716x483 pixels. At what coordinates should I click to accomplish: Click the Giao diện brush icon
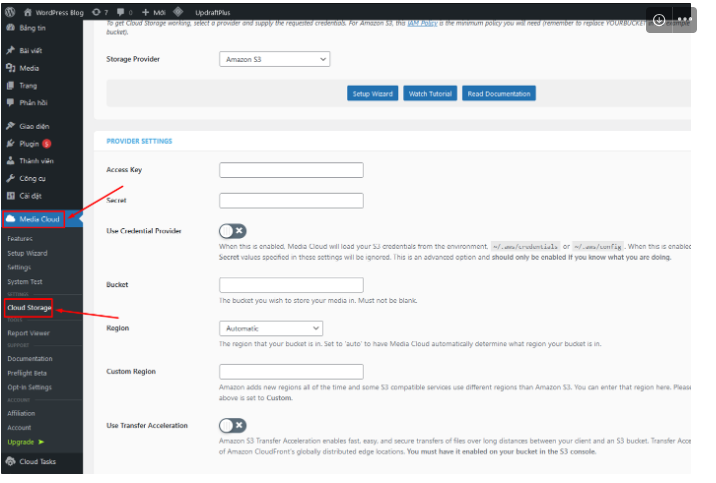(11, 126)
